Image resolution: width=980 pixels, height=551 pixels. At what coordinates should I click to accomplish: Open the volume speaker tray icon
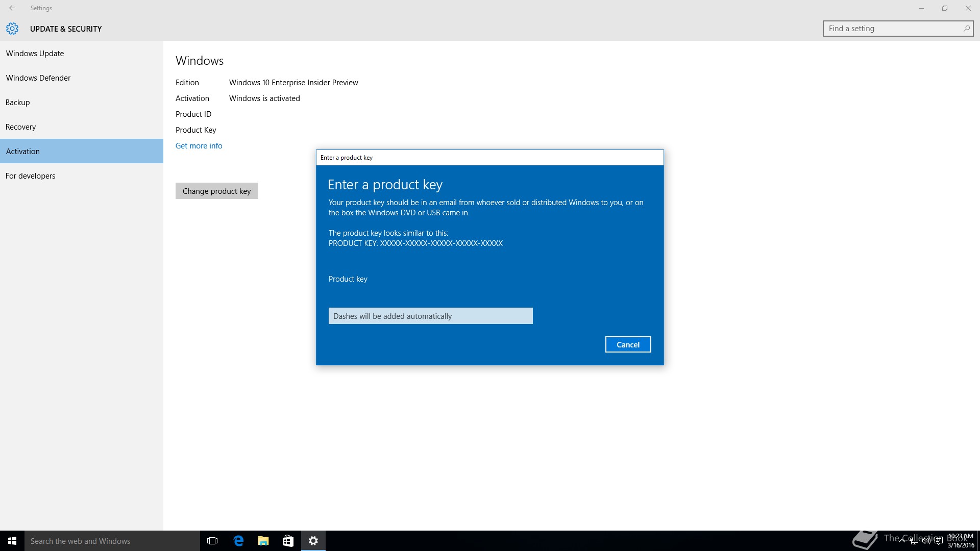click(x=926, y=541)
